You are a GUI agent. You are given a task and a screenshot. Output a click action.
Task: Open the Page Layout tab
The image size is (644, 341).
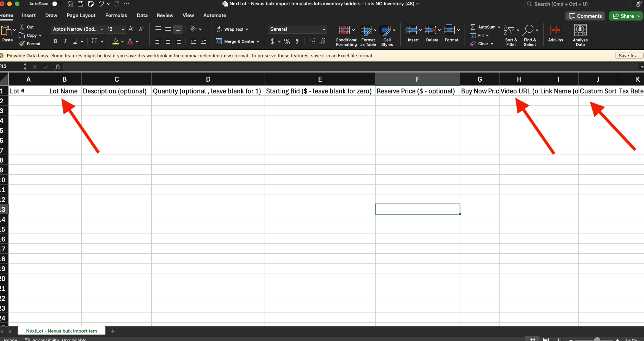point(81,16)
